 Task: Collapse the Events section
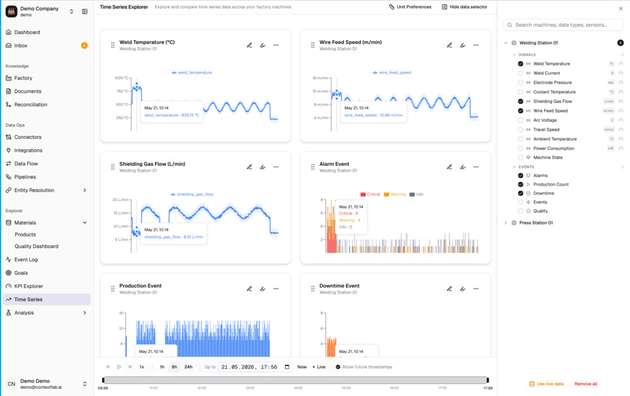click(514, 166)
